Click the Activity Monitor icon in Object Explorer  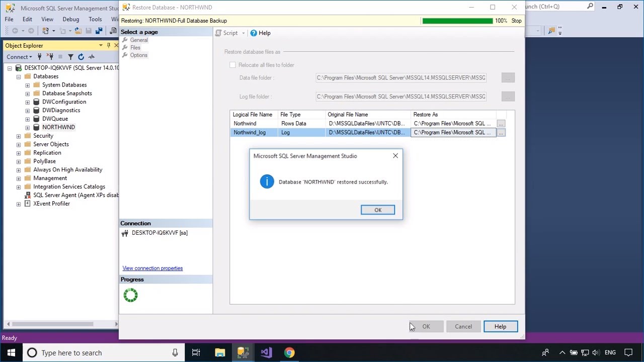point(92,57)
